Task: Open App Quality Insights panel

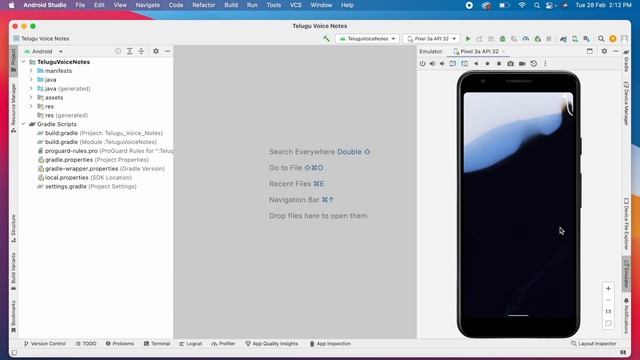Action: tap(271, 344)
